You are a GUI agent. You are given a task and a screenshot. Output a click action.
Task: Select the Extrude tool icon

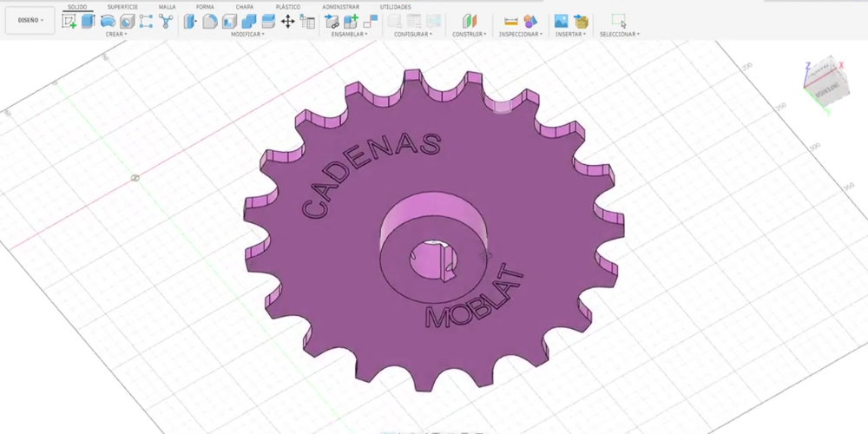[89, 22]
